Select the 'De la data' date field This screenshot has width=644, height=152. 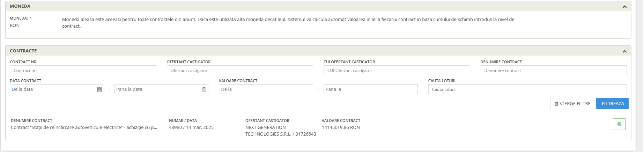(x=52, y=89)
